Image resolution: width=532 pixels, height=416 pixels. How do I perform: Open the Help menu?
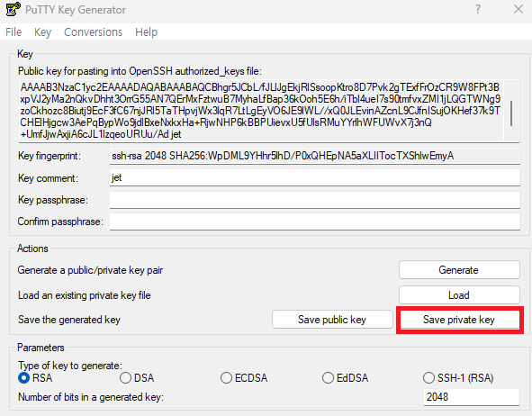tap(146, 32)
